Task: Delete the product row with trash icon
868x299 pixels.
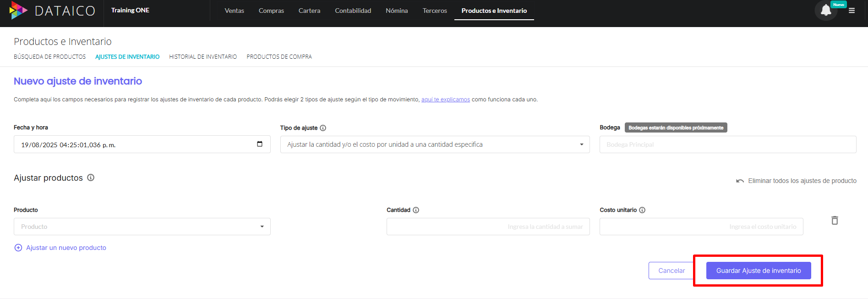Action: pyautogui.click(x=835, y=221)
